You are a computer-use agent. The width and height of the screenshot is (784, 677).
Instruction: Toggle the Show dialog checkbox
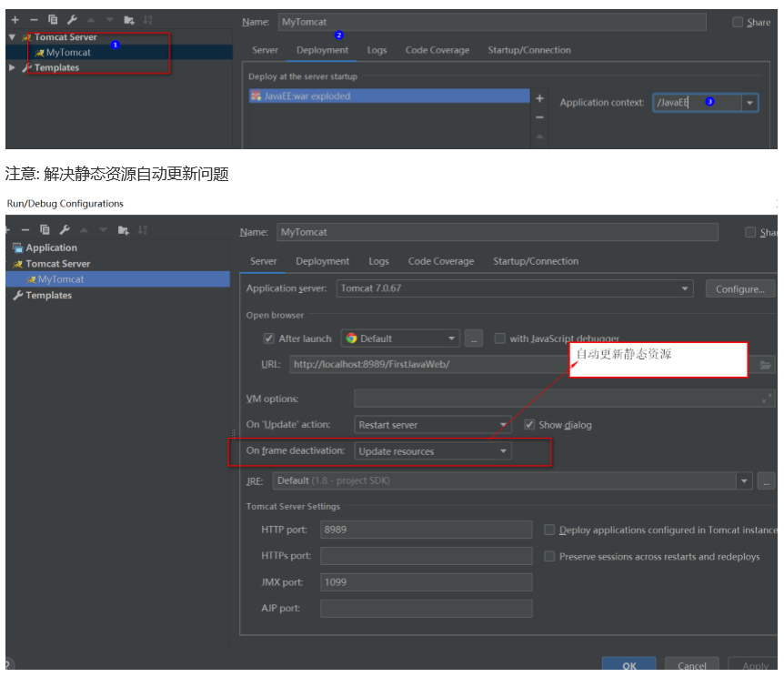point(529,425)
